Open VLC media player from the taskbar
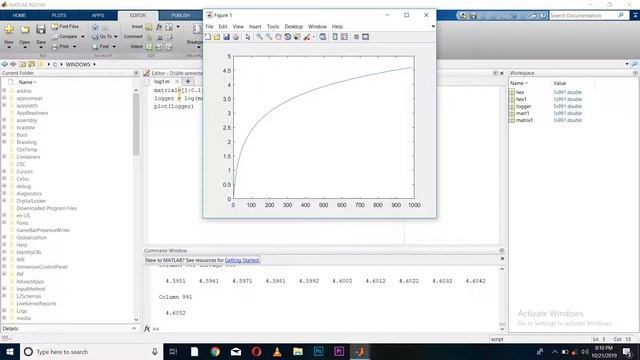640x360 pixels. coord(277,352)
